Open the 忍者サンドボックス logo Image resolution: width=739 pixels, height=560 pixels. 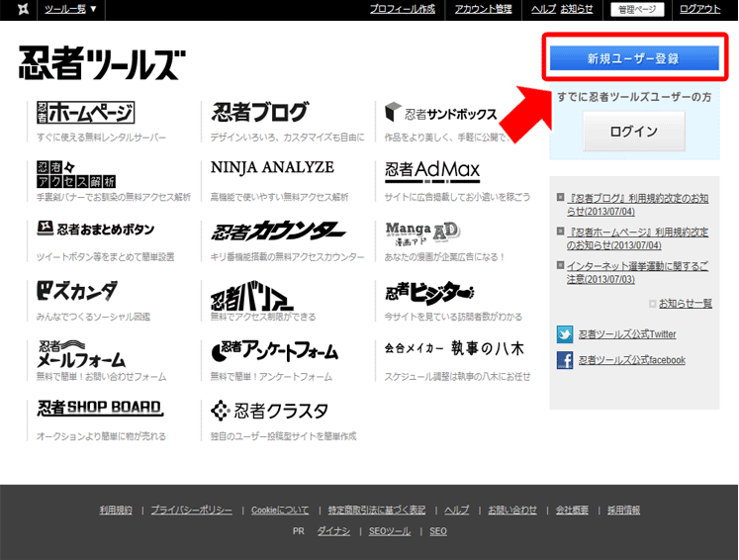point(440,113)
